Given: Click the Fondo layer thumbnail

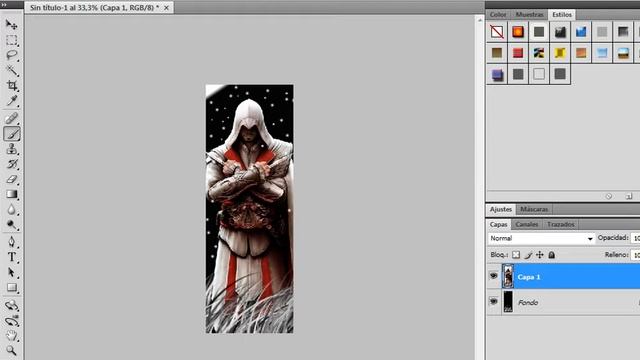Looking at the screenshot, I should pyautogui.click(x=508, y=302).
